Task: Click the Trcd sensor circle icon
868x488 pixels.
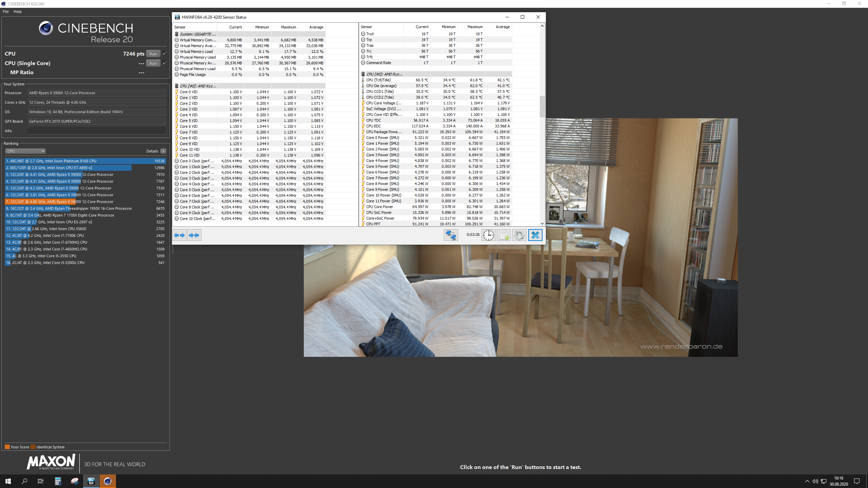Action: pyautogui.click(x=363, y=34)
